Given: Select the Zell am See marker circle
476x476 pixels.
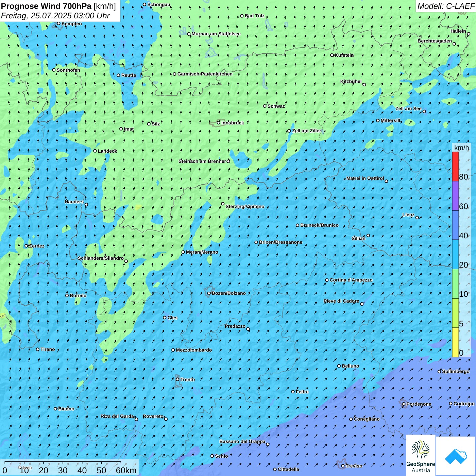Looking at the screenshot, I should click(424, 112).
